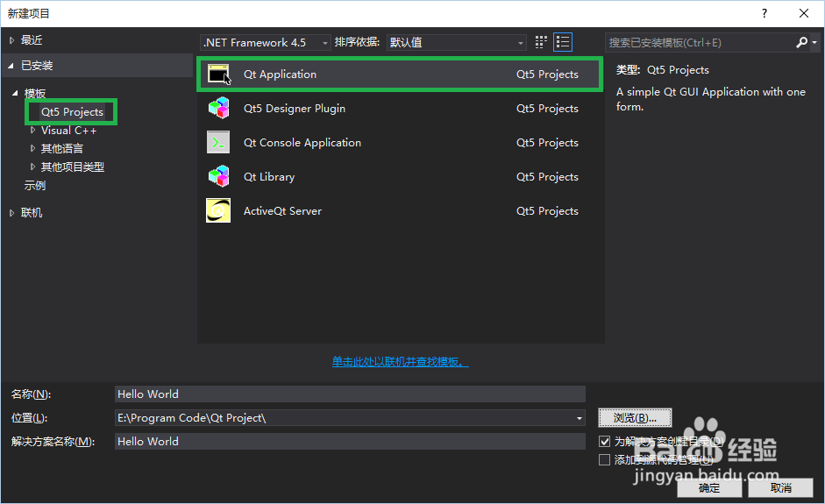Select the ActiveQt Server icon

pos(218,210)
